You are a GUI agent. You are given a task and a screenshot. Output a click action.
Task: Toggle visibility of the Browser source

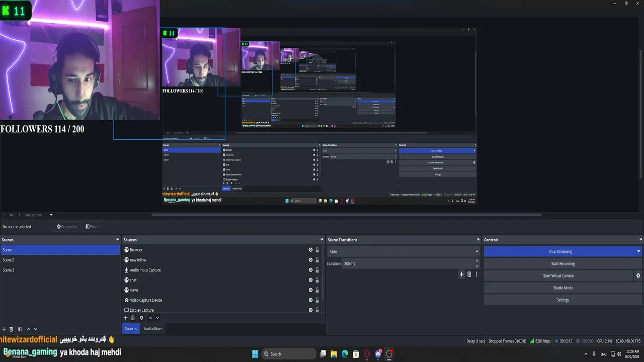click(x=310, y=250)
